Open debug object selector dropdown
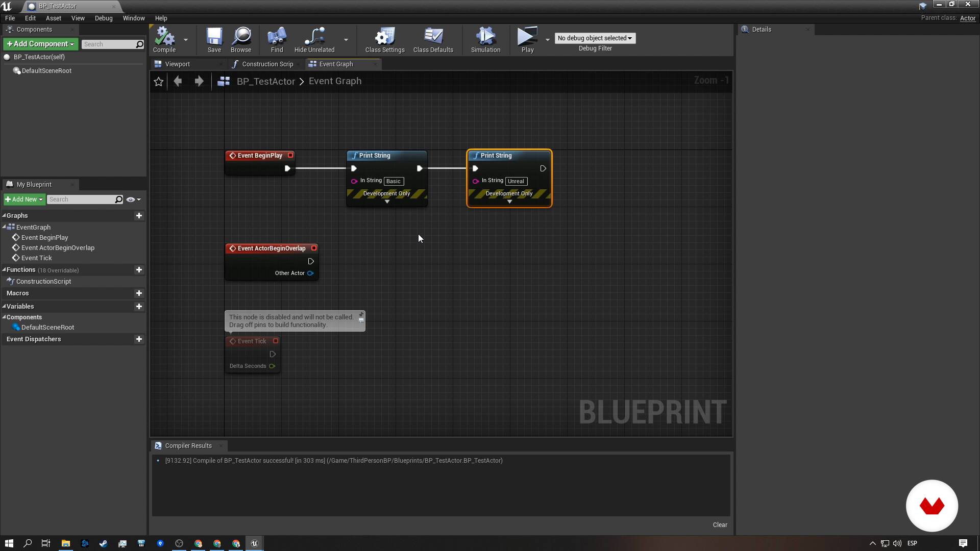The height and width of the screenshot is (551, 980). (595, 38)
